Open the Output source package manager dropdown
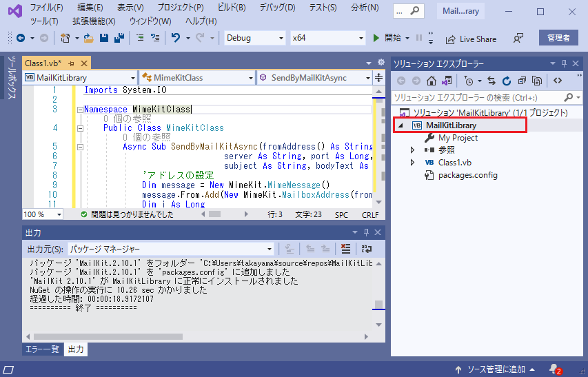This screenshot has height=377, width=588. [171, 249]
